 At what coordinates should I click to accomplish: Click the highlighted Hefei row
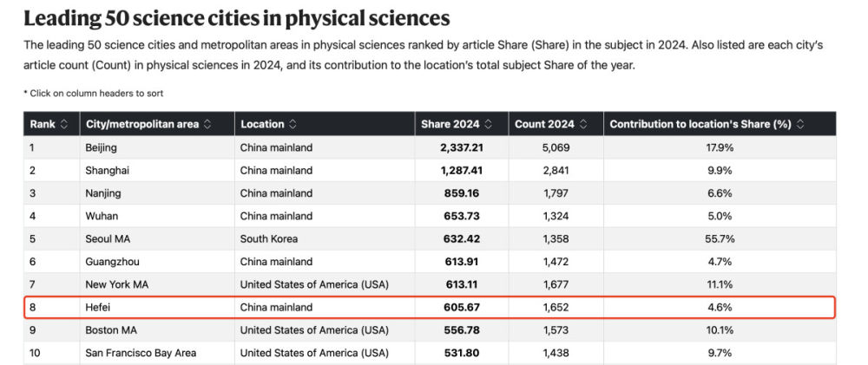(x=430, y=308)
